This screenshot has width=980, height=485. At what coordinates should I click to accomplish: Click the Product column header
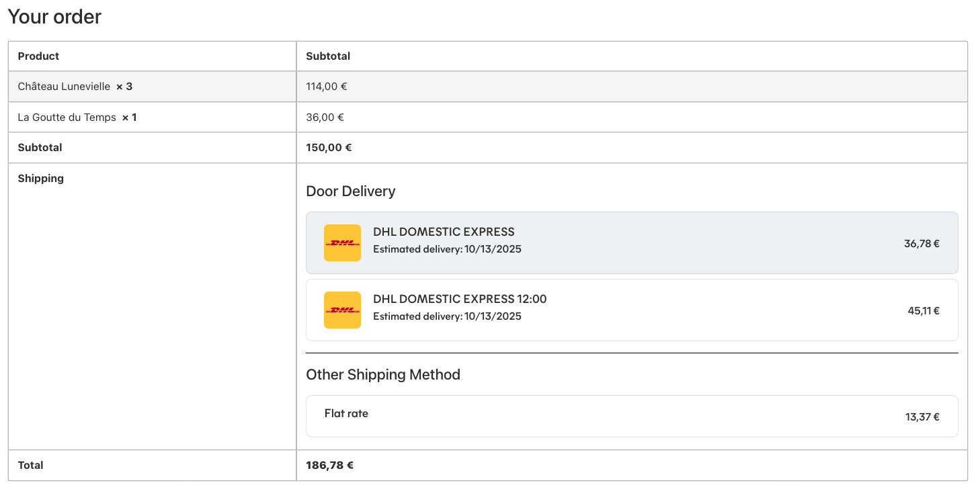click(38, 56)
